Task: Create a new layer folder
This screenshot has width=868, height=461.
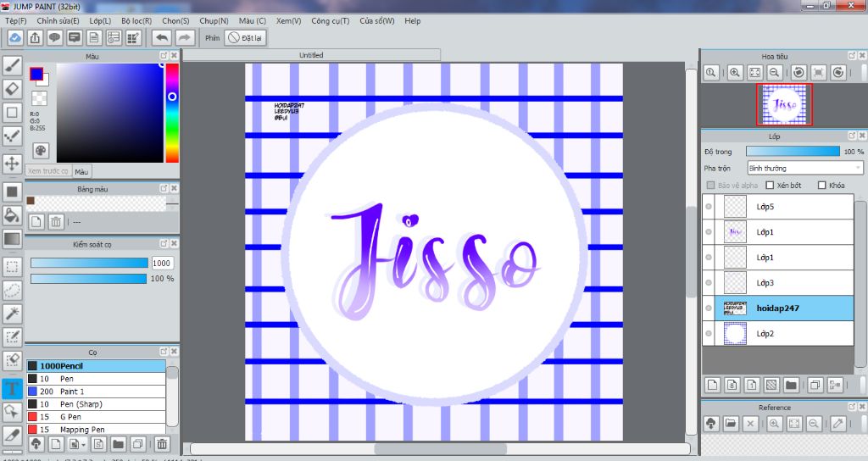Action: pyautogui.click(x=791, y=385)
